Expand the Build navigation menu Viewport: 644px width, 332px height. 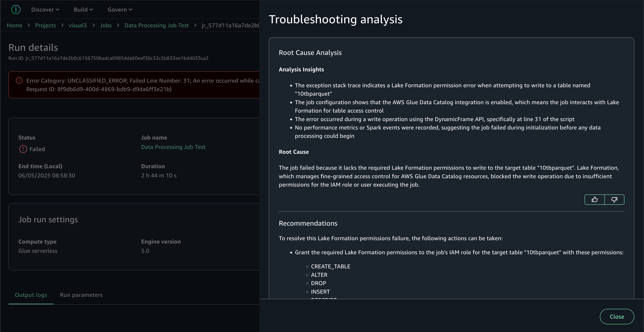[84, 10]
